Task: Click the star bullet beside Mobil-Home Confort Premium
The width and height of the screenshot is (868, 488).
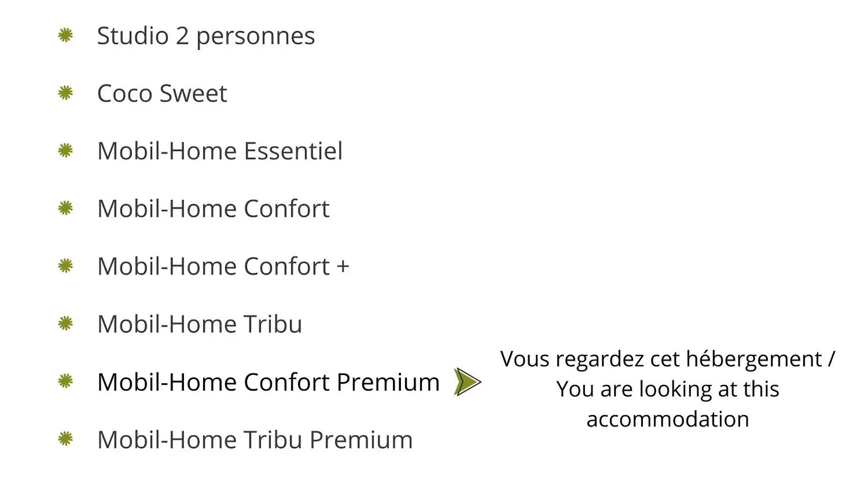Action: tap(66, 381)
